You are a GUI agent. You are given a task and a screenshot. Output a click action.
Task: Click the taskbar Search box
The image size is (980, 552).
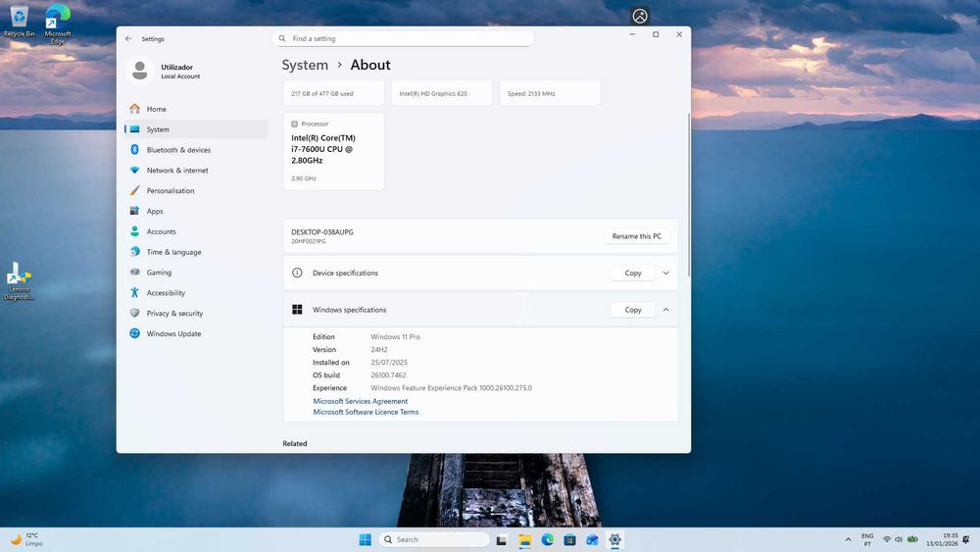point(434,539)
